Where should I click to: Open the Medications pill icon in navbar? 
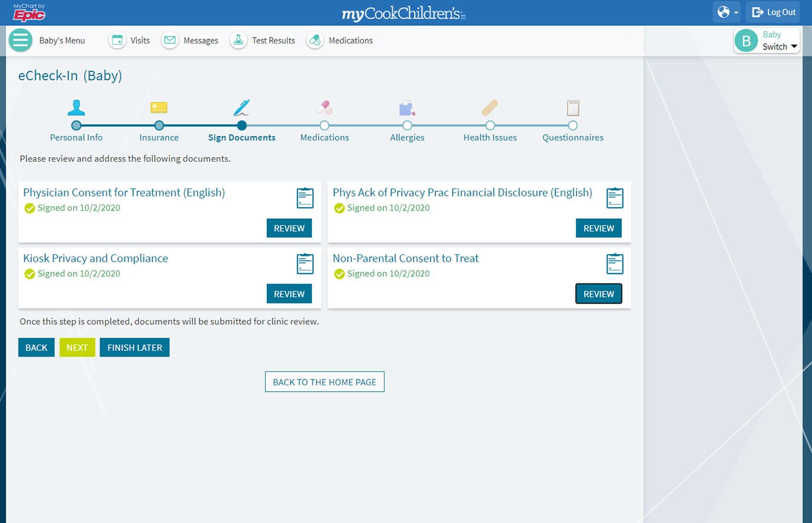click(315, 41)
